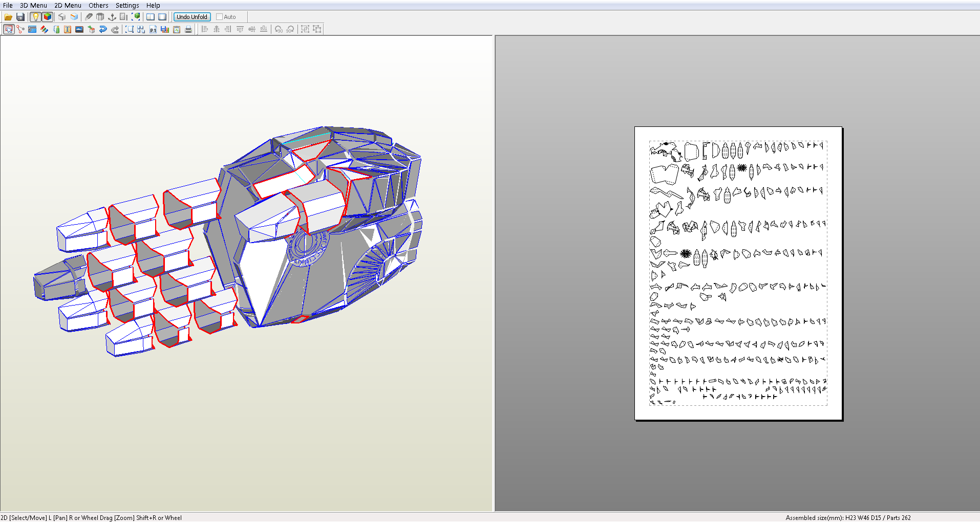Click the gray cube view icon
Screen dimensions: 980x522
[x=62, y=17]
